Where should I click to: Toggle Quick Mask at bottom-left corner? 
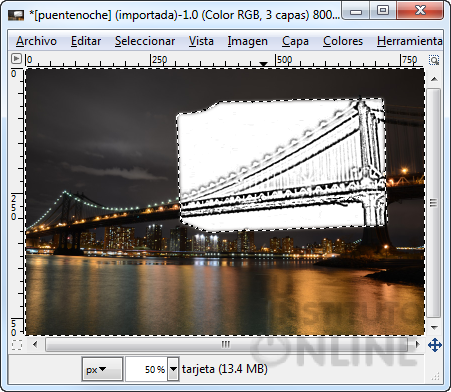point(17,345)
